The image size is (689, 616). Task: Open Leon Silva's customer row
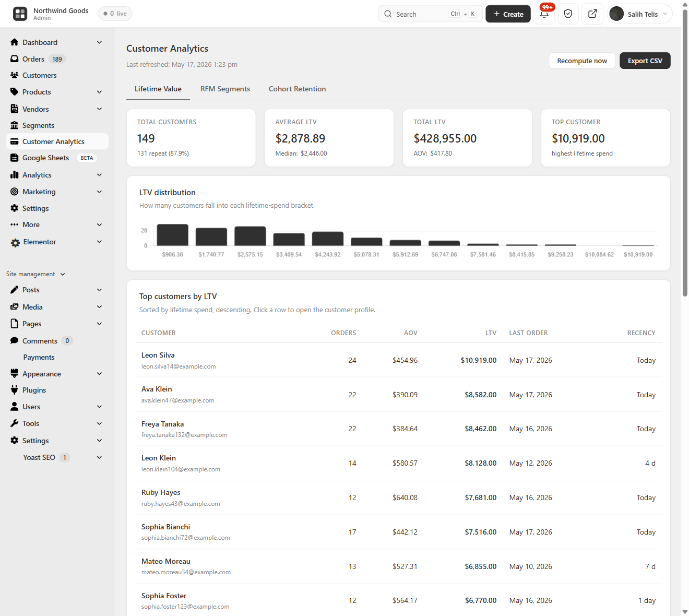click(x=399, y=360)
